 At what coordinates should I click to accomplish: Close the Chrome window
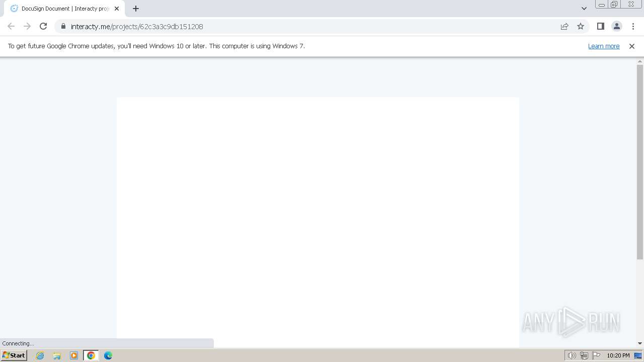pyautogui.click(x=631, y=5)
